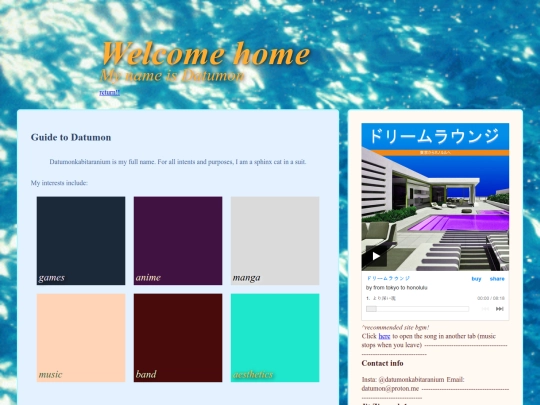Open the anime interest tile
The width and height of the screenshot is (540, 405).
tap(178, 241)
